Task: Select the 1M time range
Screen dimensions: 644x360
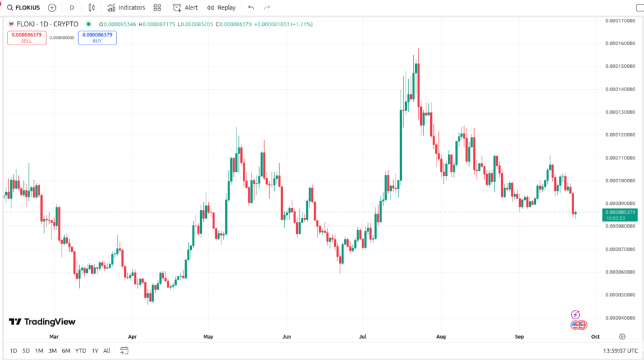Action: [39, 351]
